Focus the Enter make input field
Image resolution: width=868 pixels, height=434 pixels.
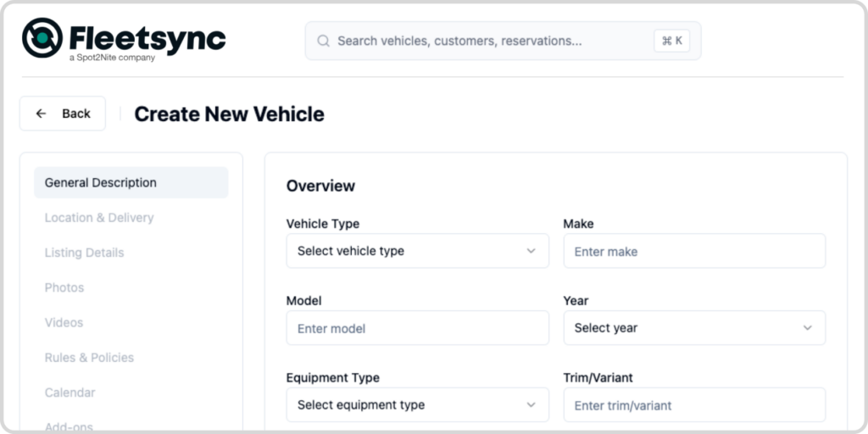[x=694, y=251]
